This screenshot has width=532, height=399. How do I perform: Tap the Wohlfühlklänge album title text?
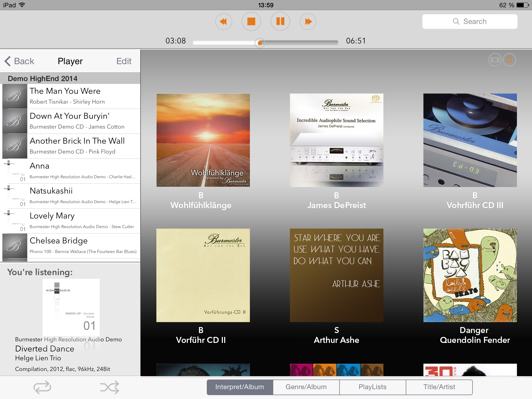[x=201, y=205]
